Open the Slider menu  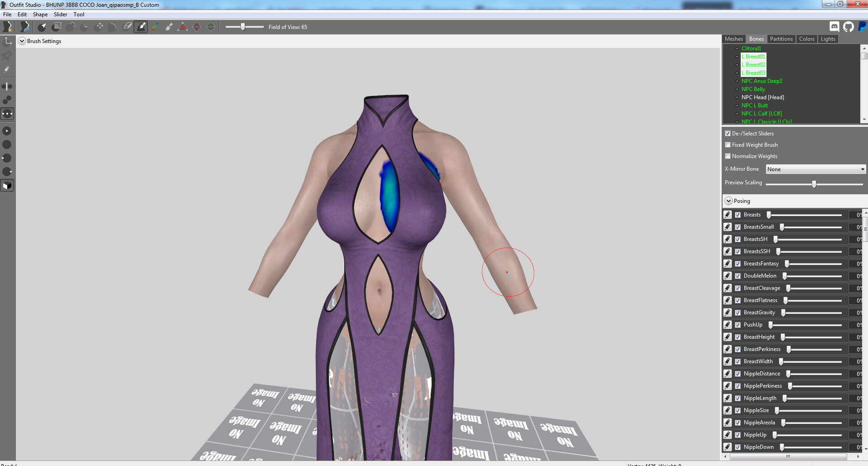60,14
